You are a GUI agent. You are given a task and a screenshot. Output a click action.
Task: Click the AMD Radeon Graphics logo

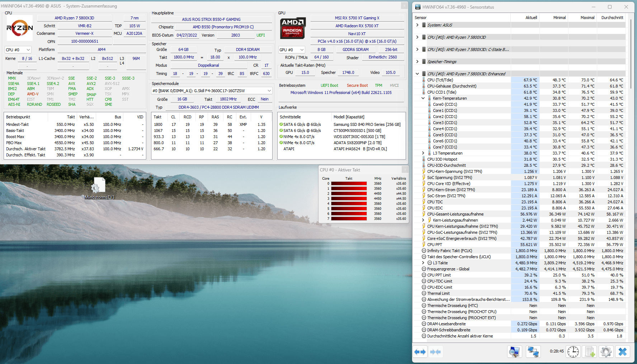pos(293,28)
